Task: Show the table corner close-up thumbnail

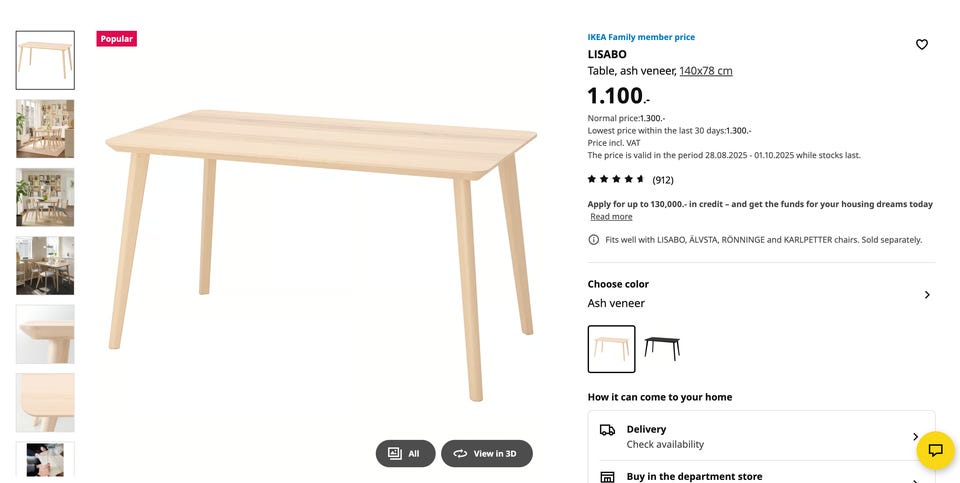Action: (x=45, y=334)
